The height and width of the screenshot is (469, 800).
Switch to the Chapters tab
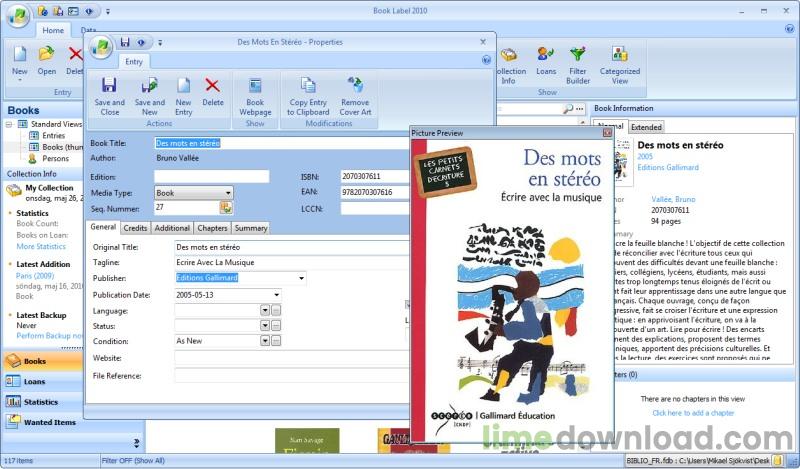(212, 228)
